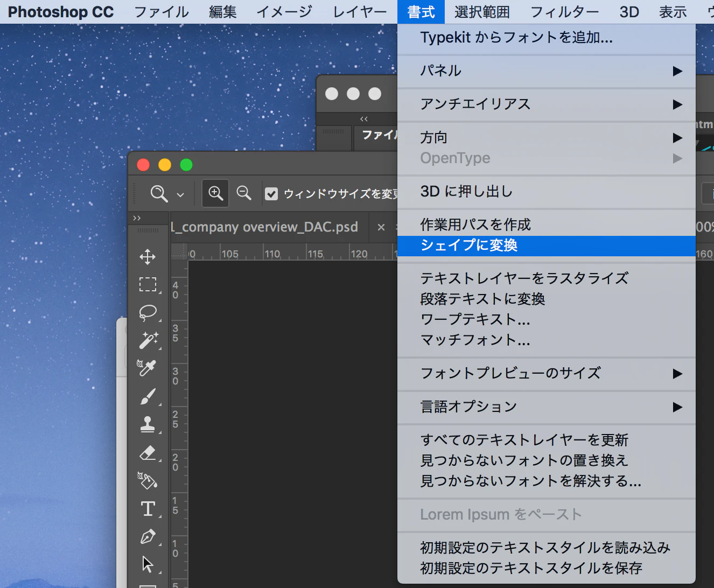Select the Pen tool
714x588 pixels.
148,536
